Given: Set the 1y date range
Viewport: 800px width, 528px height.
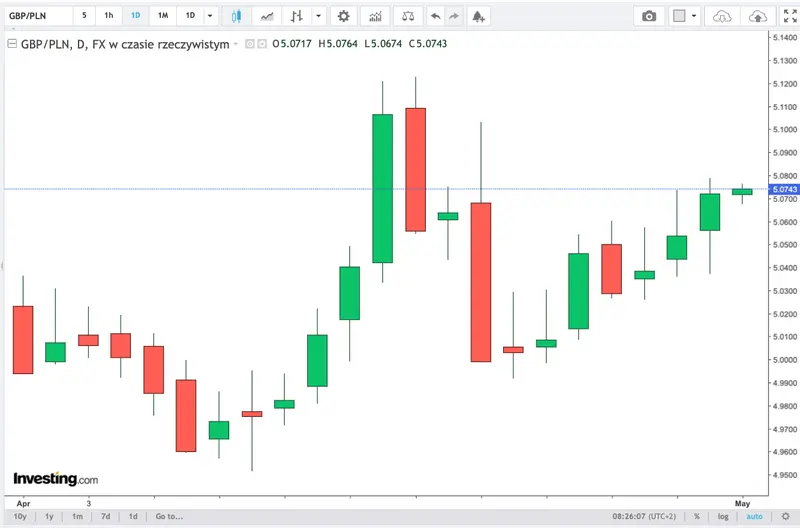Looking at the screenshot, I should tap(49, 516).
